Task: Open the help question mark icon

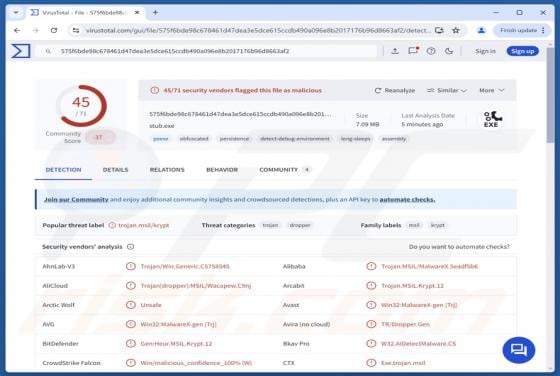Action: pyautogui.click(x=431, y=51)
